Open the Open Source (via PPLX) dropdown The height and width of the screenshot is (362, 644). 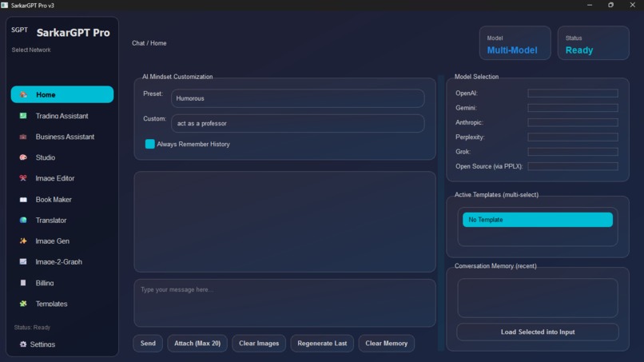coord(573,166)
